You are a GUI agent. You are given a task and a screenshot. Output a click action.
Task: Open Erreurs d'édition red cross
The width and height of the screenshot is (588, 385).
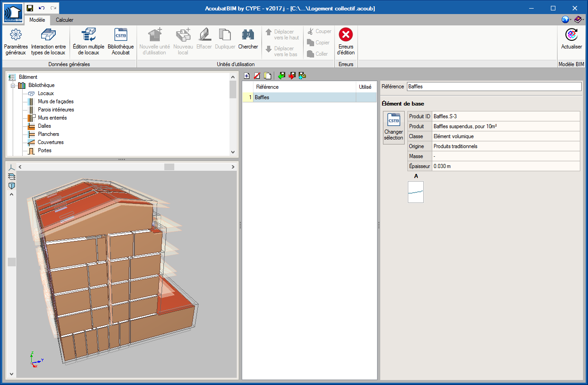pyautogui.click(x=346, y=42)
